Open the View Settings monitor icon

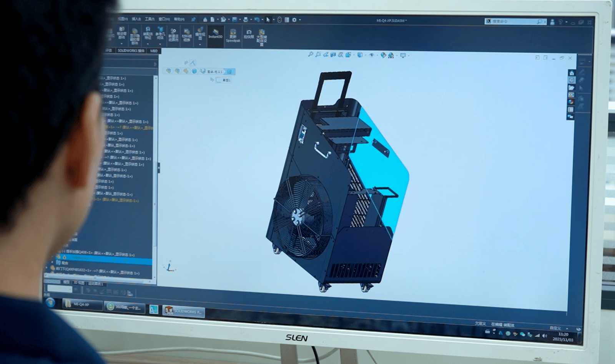(x=402, y=55)
